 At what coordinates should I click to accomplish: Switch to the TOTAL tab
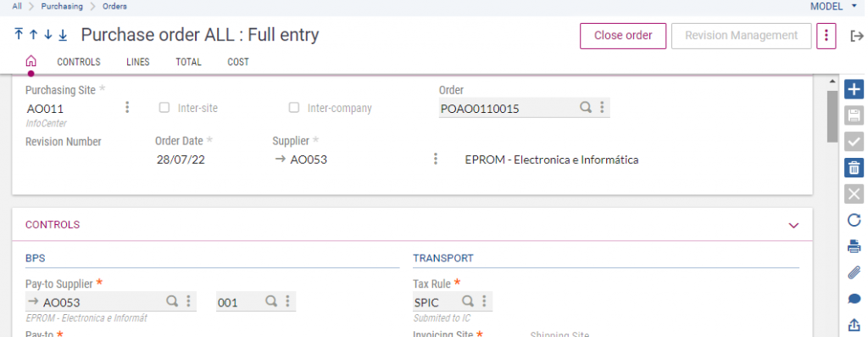point(189,62)
